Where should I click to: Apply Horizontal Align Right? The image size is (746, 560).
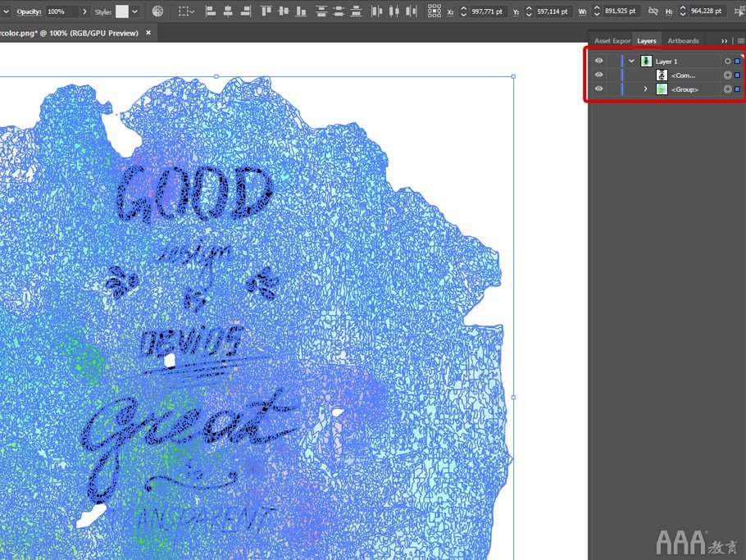[x=245, y=11]
